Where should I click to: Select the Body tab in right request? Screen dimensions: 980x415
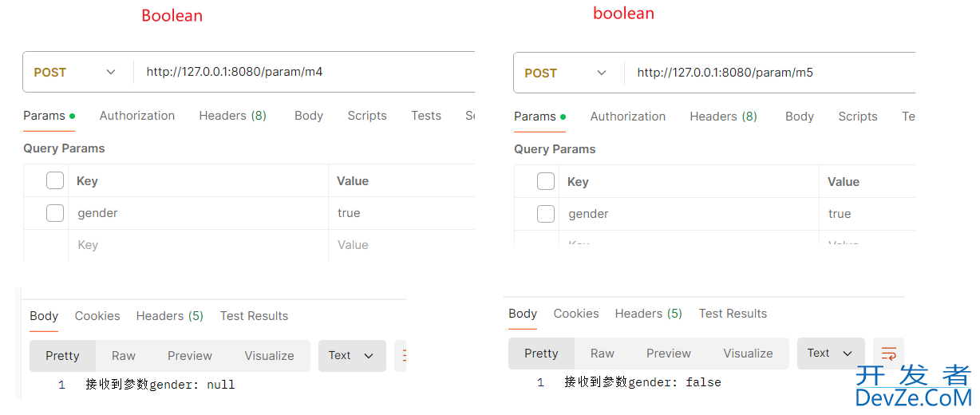pyautogui.click(x=800, y=117)
